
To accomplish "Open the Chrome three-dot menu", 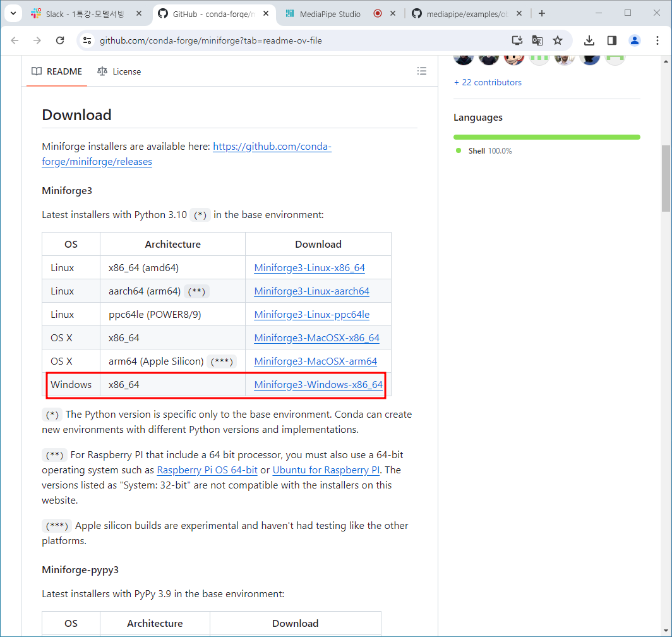I will pos(657,40).
